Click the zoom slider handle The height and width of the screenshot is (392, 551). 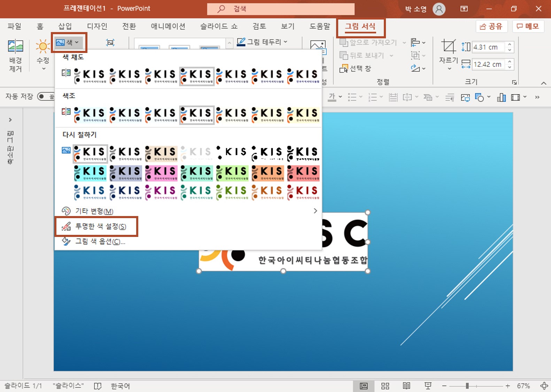click(x=467, y=386)
